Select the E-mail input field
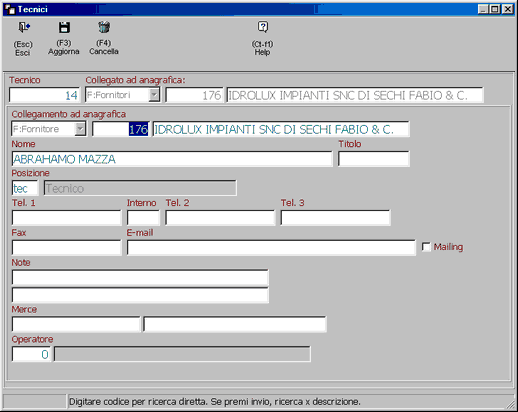 [x=271, y=248]
